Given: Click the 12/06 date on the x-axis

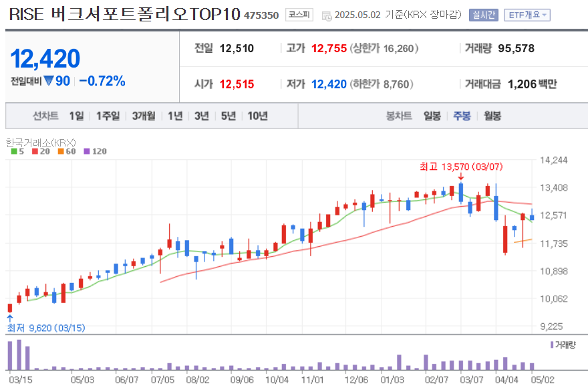Looking at the screenshot, I should coord(356,380).
